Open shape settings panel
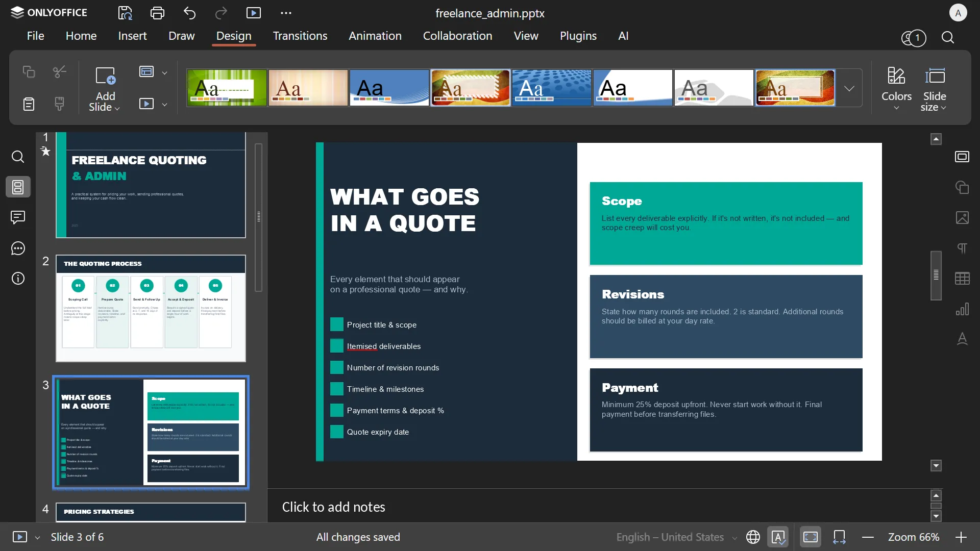This screenshot has width=980, height=551. coord(962,187)
